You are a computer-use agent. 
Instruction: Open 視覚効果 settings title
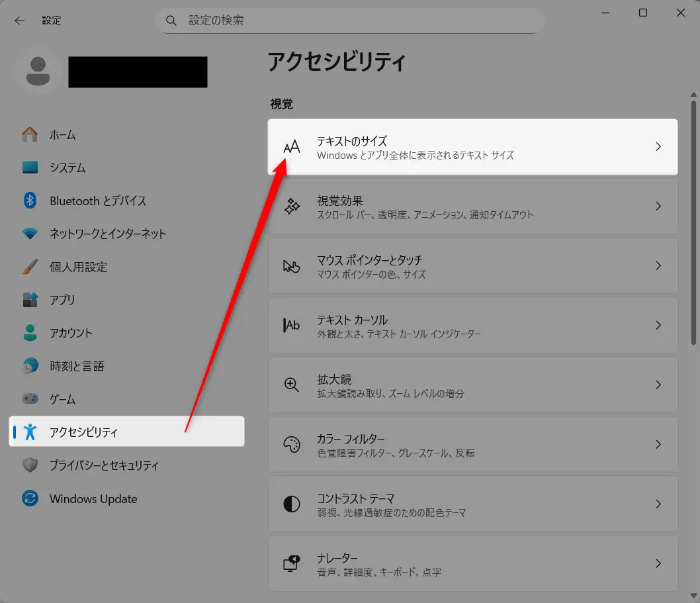(x=340, y=201)
